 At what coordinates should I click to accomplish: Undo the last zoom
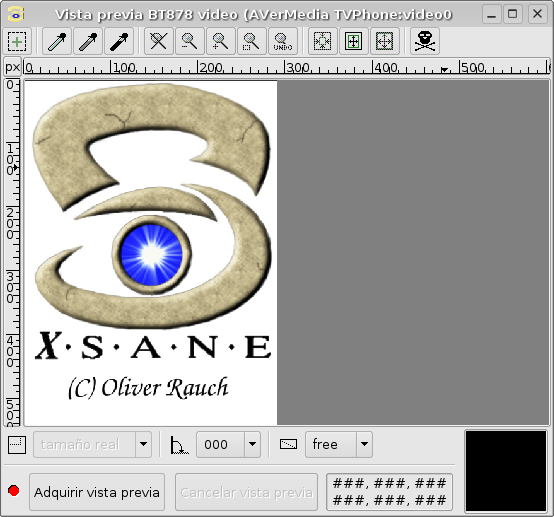coord(283,41)
